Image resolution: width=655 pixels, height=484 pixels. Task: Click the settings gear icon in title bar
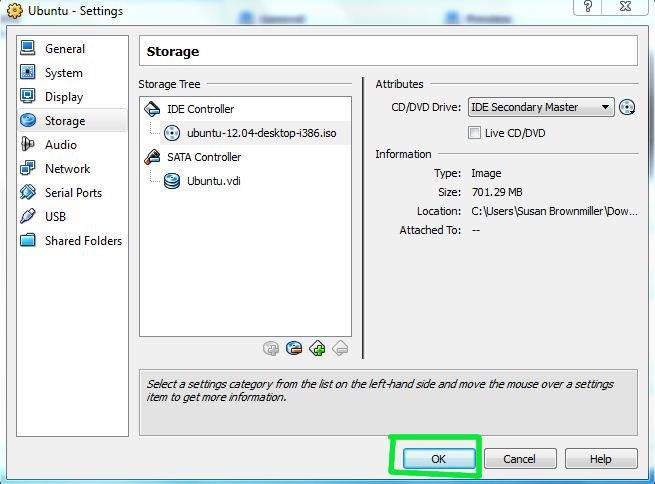pyautogui.click(x=15, y=10)
